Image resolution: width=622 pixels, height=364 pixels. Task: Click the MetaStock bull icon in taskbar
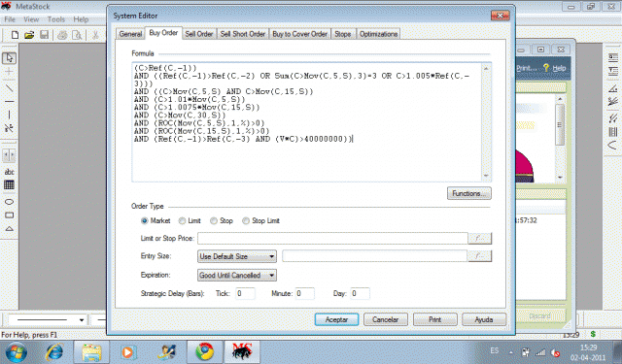click(x=242, y=351)
